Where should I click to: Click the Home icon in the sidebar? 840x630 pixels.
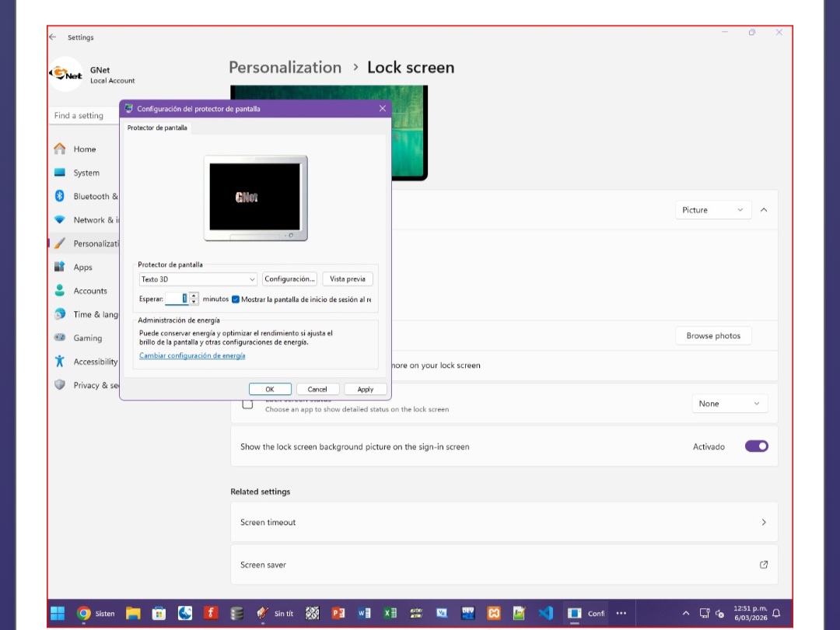point(60,149)
